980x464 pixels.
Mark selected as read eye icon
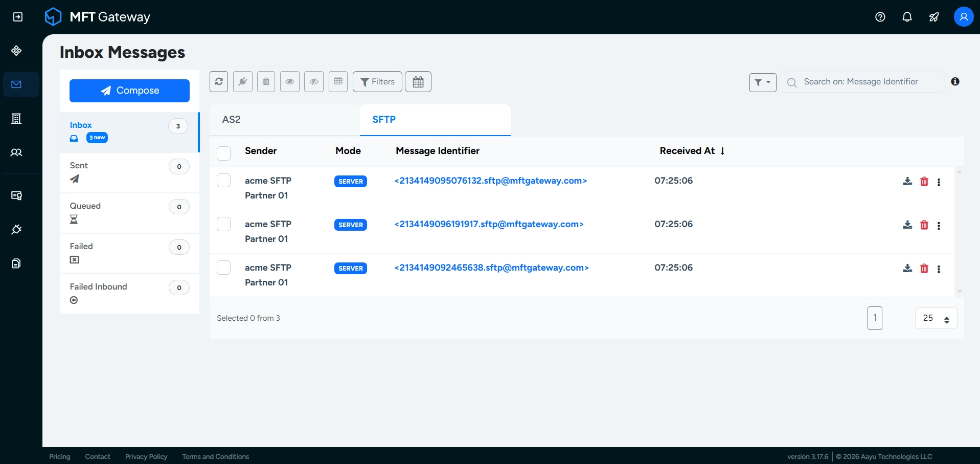click(x=290, y=81)
